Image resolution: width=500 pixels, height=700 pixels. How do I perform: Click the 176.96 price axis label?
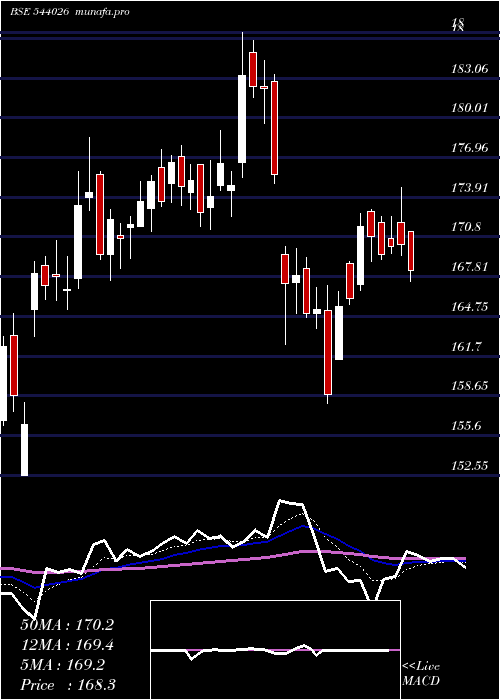coord(470,147)
